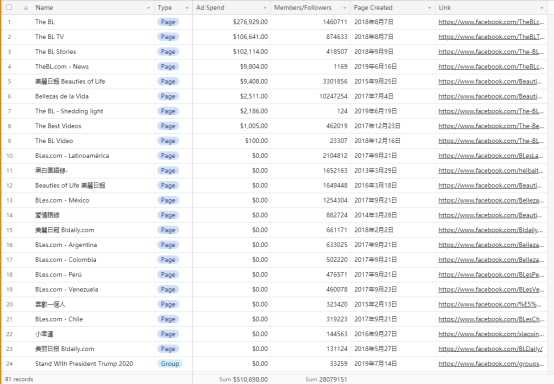554x384 pixels.
Task: Open Members/Followers column dropdown arrow
Action: click(x=344, y=8)
